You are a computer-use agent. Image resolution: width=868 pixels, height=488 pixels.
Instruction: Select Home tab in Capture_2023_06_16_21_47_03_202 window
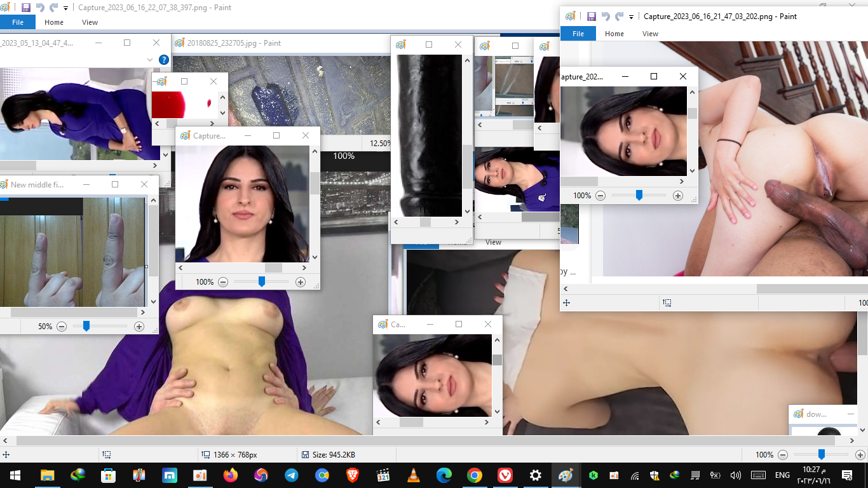tap(614, 34)
